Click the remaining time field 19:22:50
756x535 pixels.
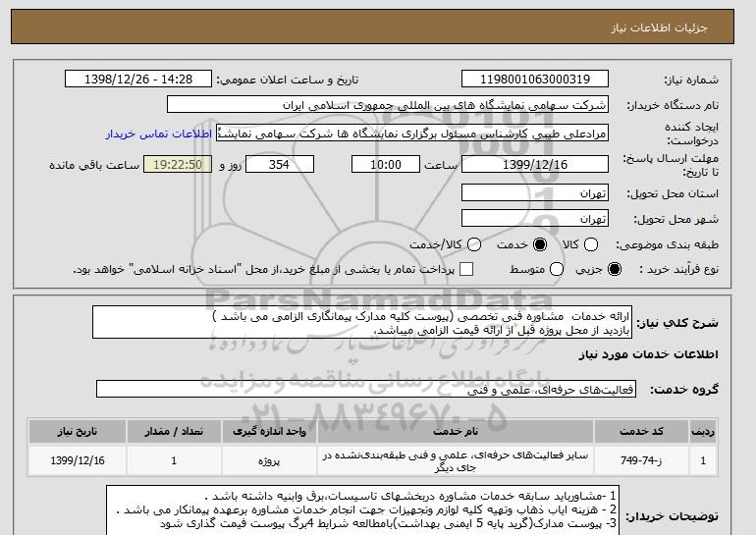pos(178,164)
